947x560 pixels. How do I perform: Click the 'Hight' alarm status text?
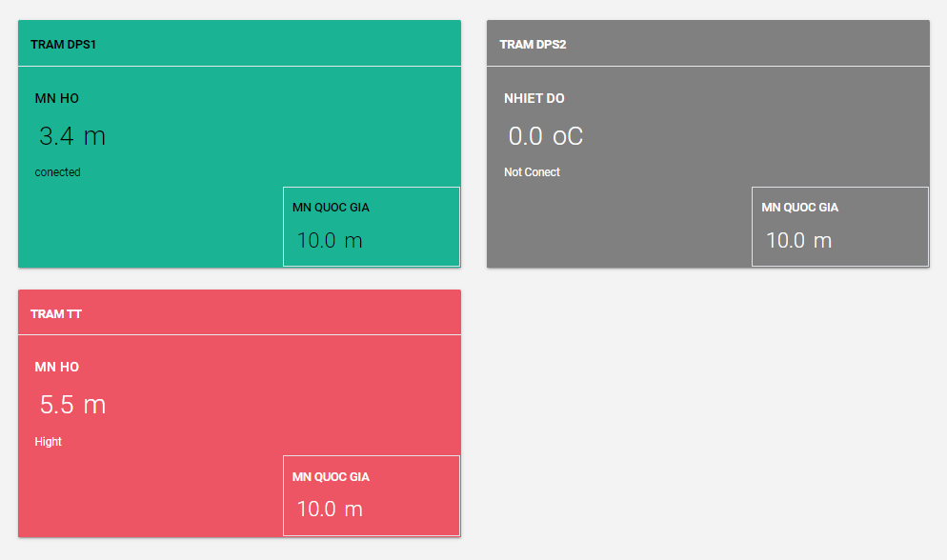[x=49, y=442]
